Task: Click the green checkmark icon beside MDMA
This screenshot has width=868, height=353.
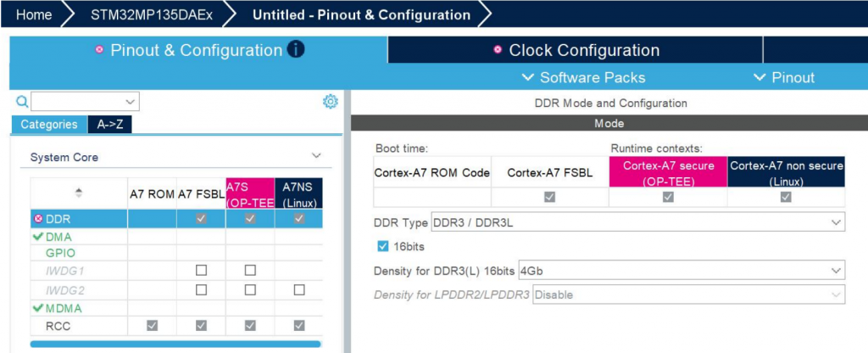Action: (37, 307)
